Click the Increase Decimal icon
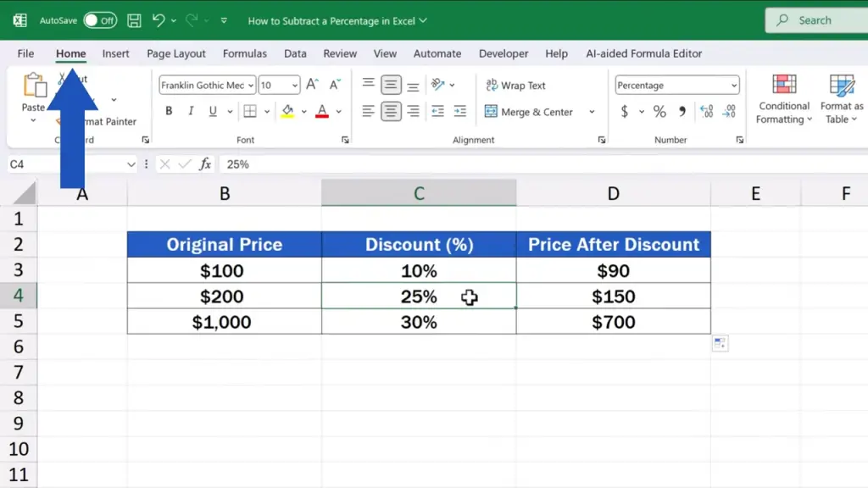This screenshot has height=488, width=868. pyautogui.click(x=706, y=112)
